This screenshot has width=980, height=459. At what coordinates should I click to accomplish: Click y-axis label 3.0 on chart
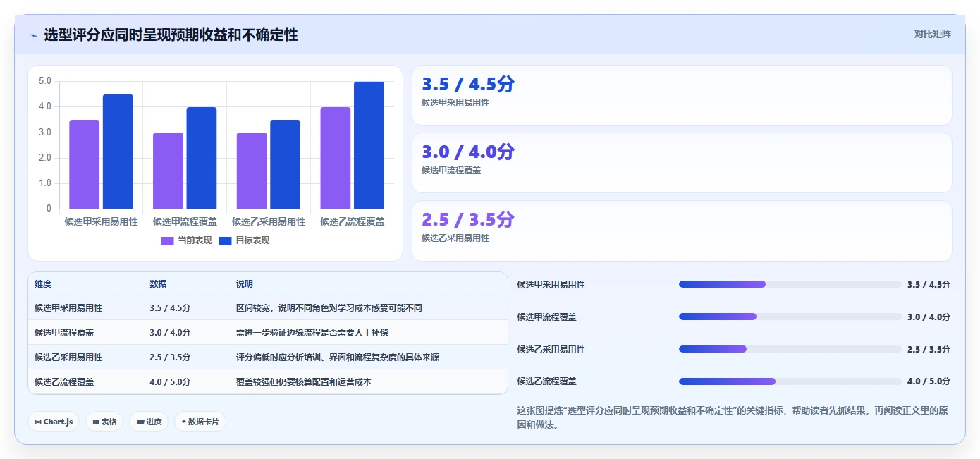click(x=45, y=133)
